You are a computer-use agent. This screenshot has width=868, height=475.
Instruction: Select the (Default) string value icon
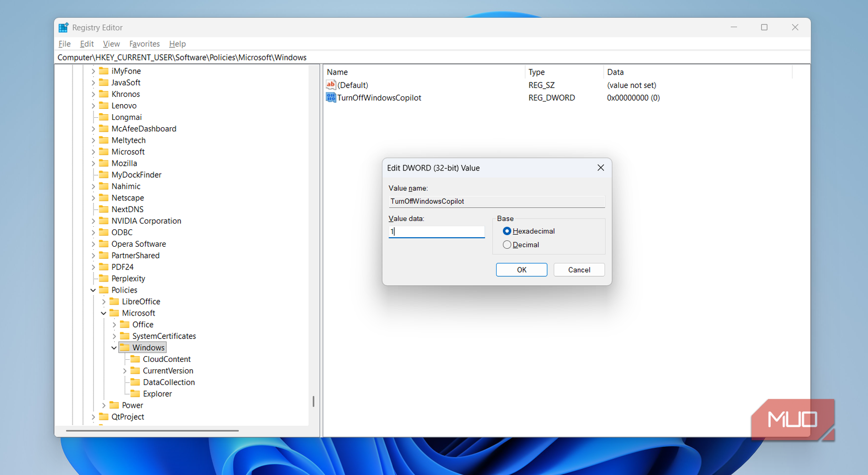coord(331,85)
